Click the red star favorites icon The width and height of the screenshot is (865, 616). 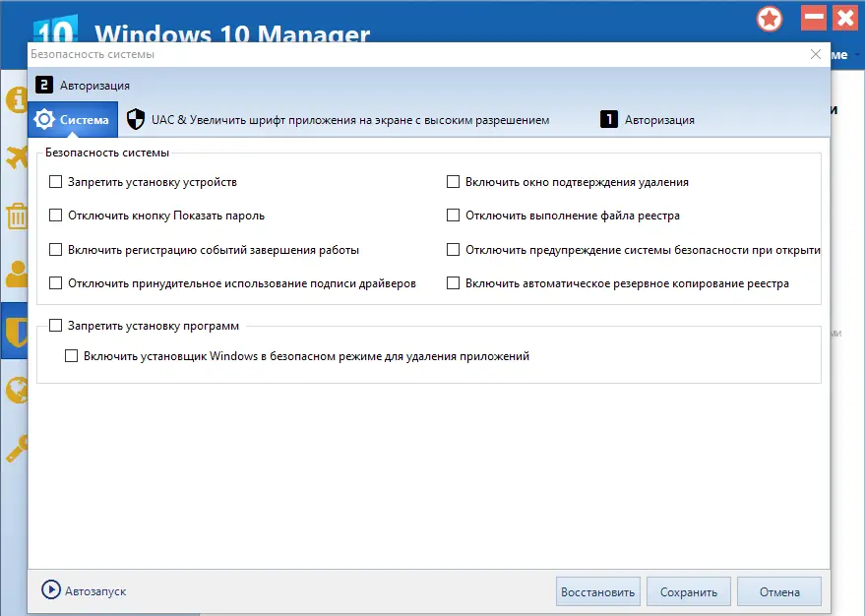point(770,20)
